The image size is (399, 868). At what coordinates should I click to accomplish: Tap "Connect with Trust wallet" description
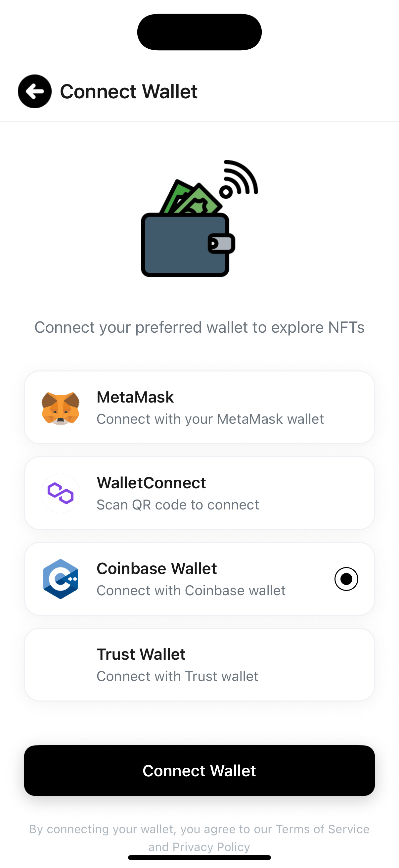tap(177, 676)
